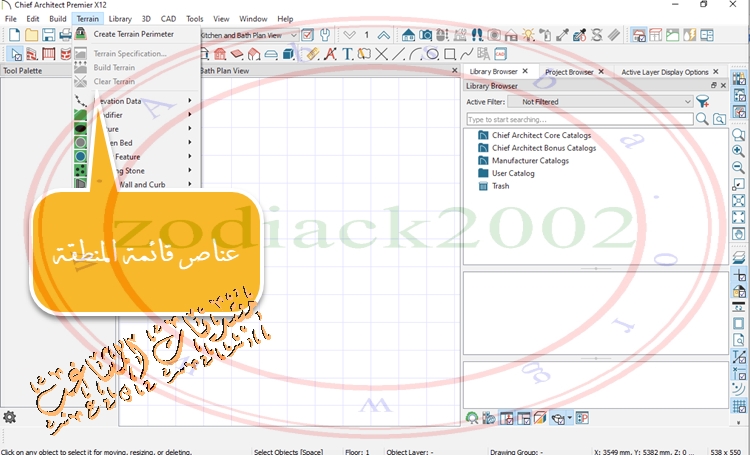This screenshot has width=750, height=455.
Task: Select the User Catalog folder
Action: click(513, 173)
